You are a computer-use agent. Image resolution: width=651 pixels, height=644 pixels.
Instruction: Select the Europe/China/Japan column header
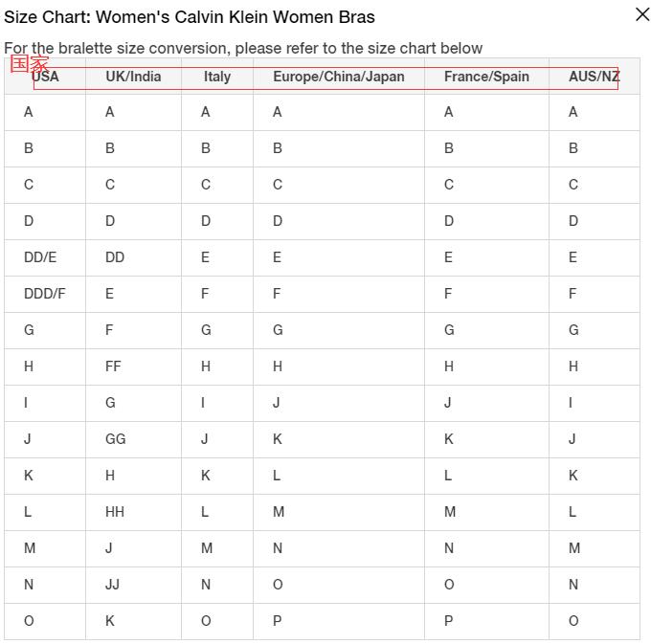(339, 77)
